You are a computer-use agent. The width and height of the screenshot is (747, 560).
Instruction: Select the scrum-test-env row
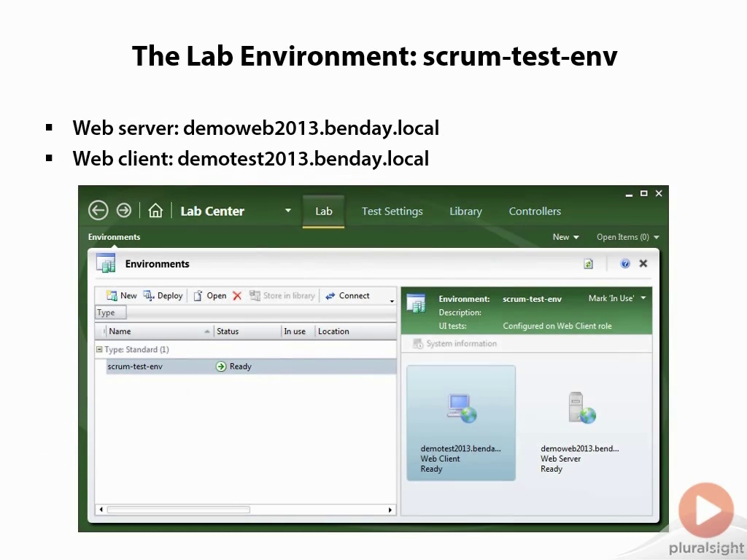[x=251, y=366]
